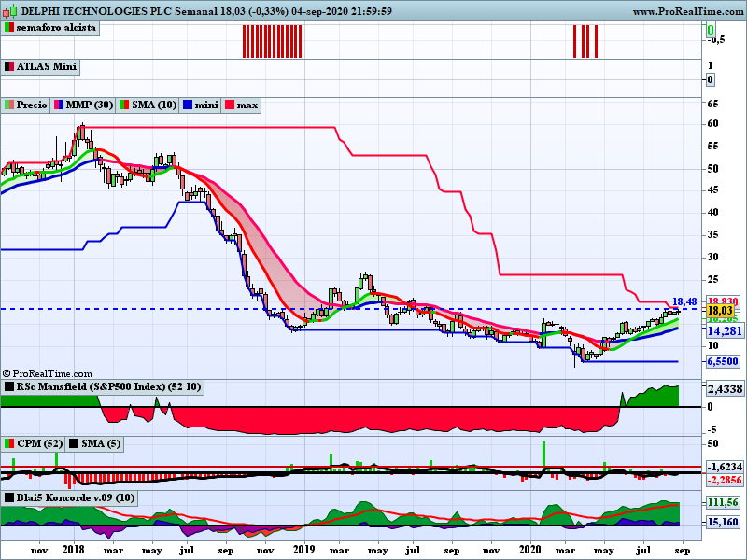Click the candlestick icon beside the DELPHI title
Image resolution: width=747 pixels, height=560 pixels.
click(x=10, y=10)
